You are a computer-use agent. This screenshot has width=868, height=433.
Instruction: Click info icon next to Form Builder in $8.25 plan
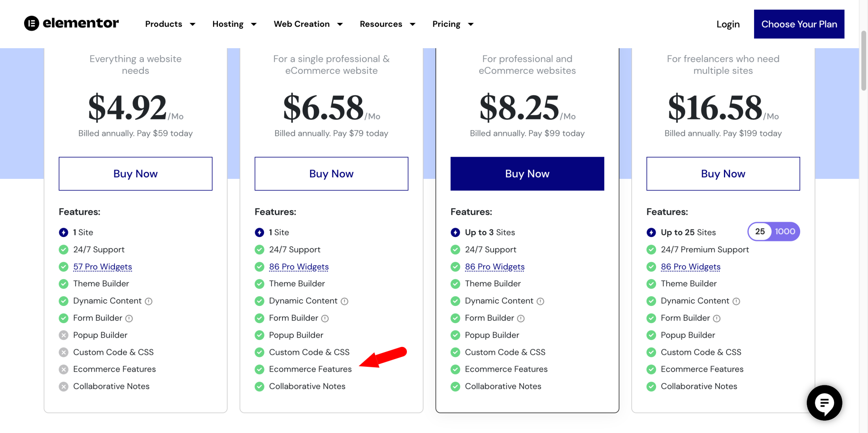tap(521, 318)
